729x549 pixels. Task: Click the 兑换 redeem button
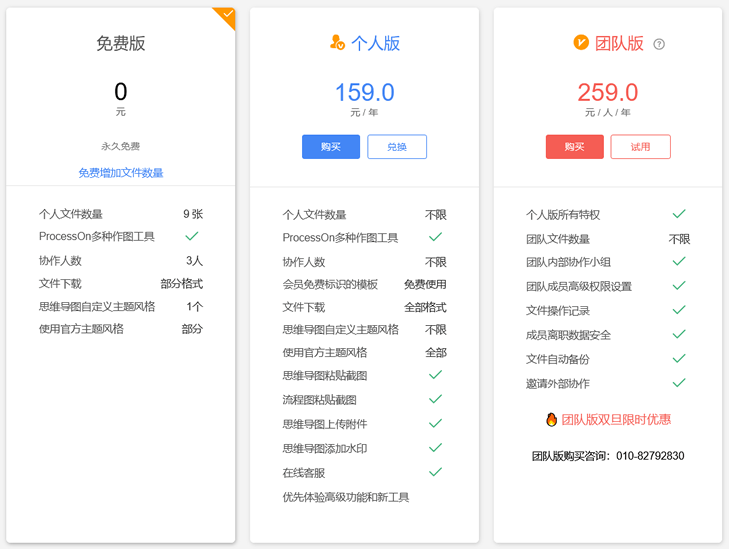[x=397, y=147]
